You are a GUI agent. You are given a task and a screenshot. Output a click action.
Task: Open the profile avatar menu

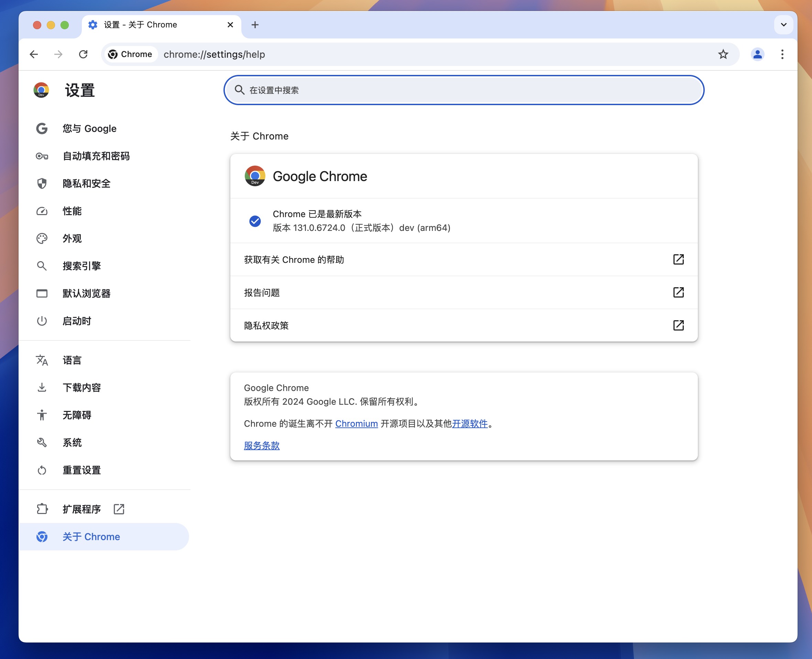758,54
